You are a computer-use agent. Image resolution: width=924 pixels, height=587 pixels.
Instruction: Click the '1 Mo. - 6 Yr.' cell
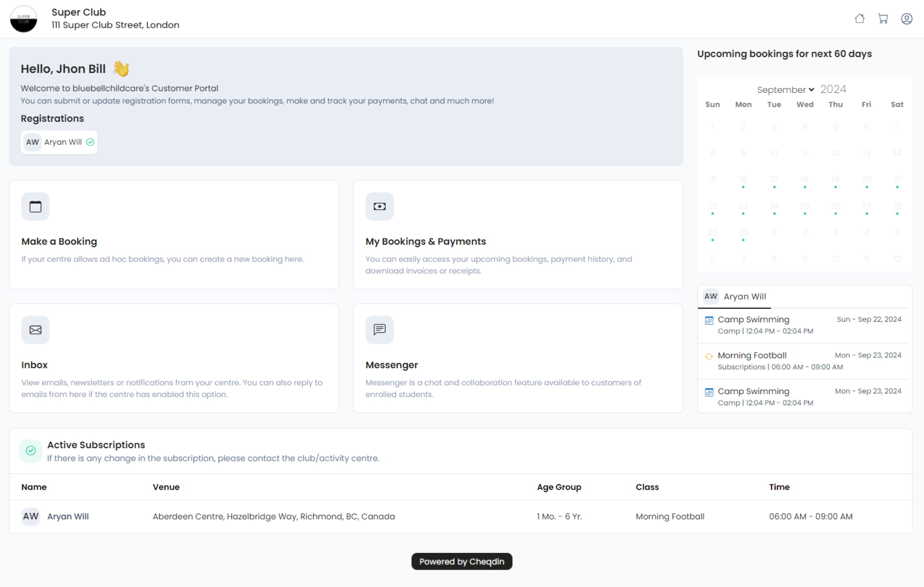coord(559,516)
